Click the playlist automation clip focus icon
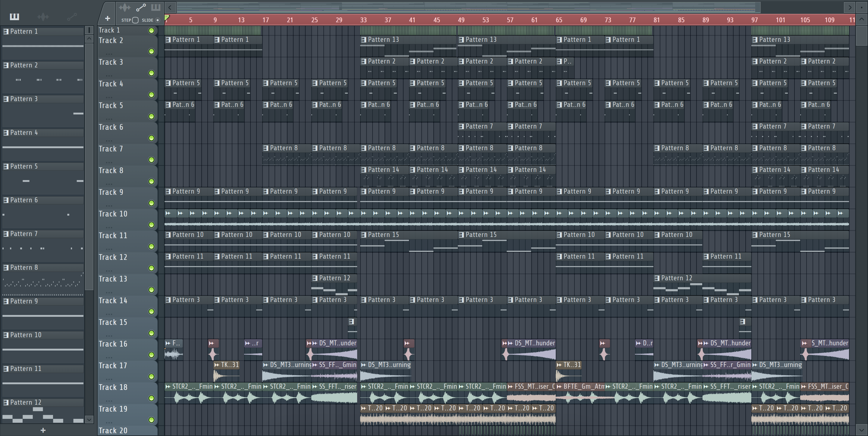This screenshot has width=868, height=436. [x=141, y=8]
